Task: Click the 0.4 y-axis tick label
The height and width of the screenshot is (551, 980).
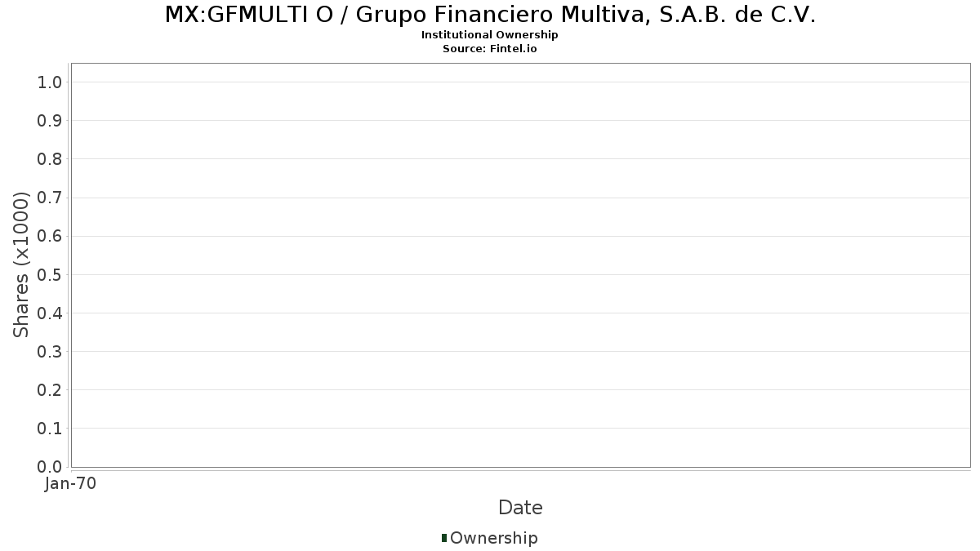Action: (50, 313)
